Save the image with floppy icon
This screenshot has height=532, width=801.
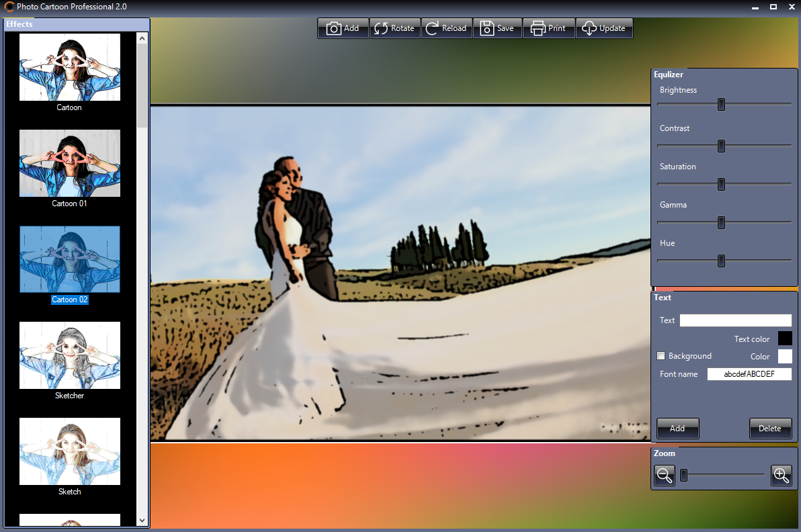(487, 28)
